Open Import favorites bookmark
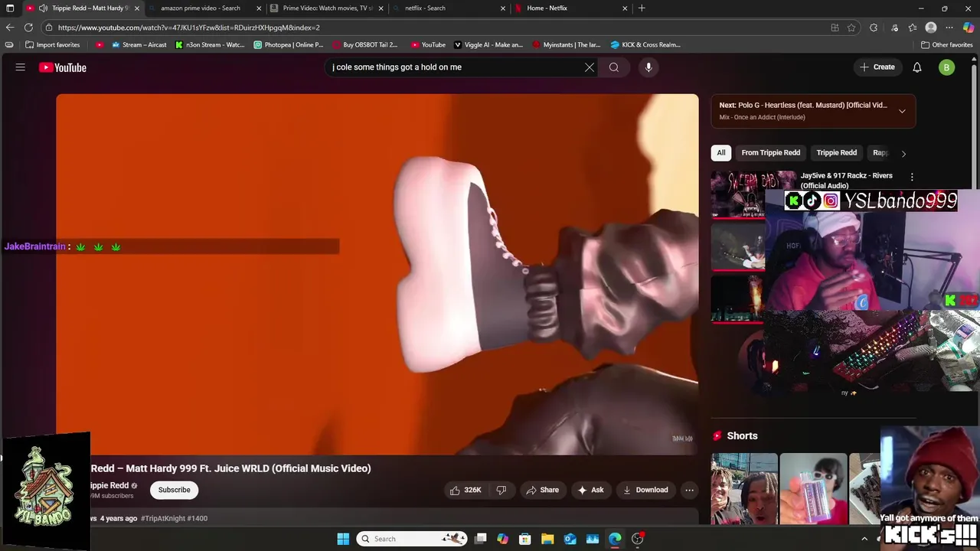980x551 pixels. (x=52, y=44)
